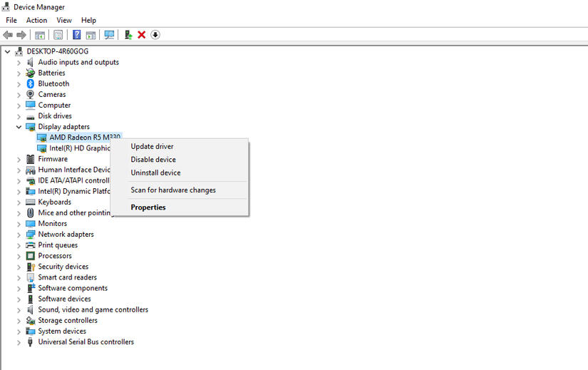Click the Smart card readers icon
588x370 pixels.
tap(31, 277)
